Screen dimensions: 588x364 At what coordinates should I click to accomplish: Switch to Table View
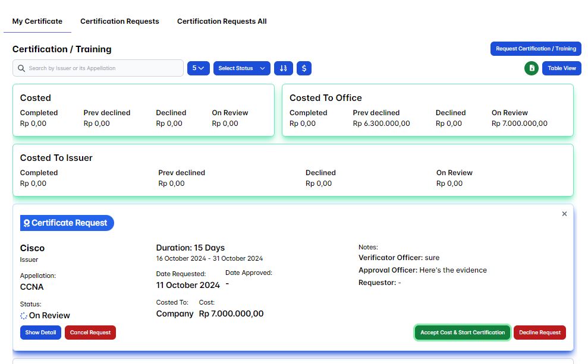[x=561, y=68]
